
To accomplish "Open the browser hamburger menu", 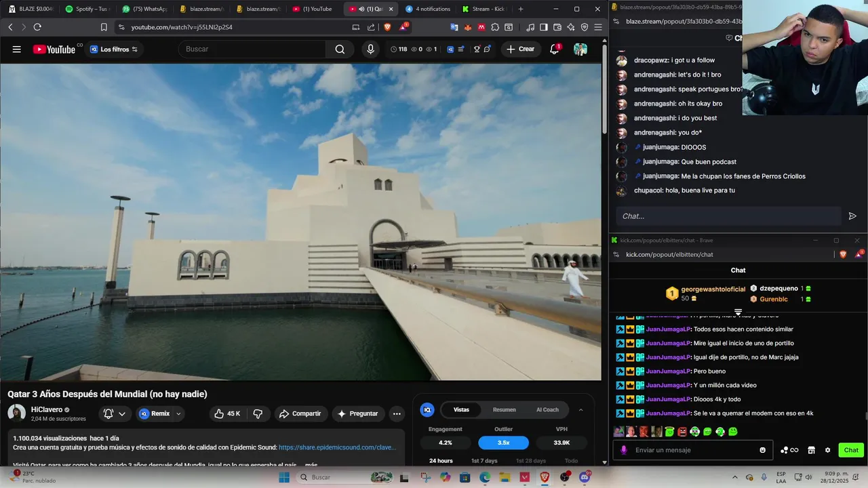I will click(x=597, y=27).
